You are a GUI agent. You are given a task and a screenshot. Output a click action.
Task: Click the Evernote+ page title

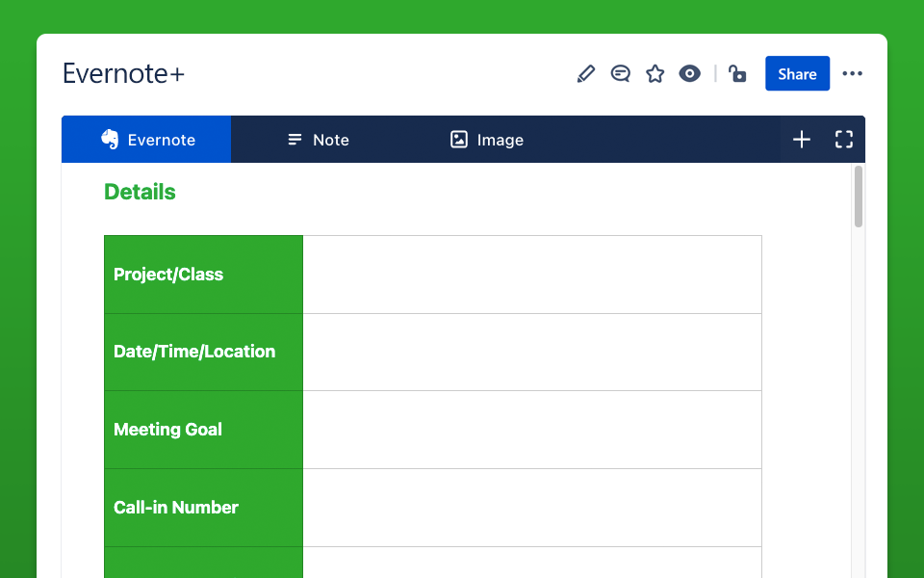pyautogui.click(x=124, y=74)
